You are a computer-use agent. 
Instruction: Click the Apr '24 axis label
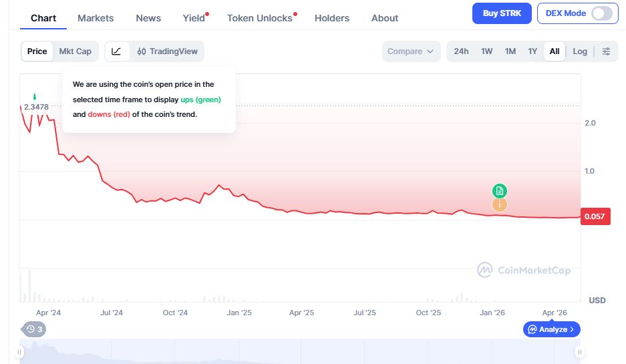(48, 313)
